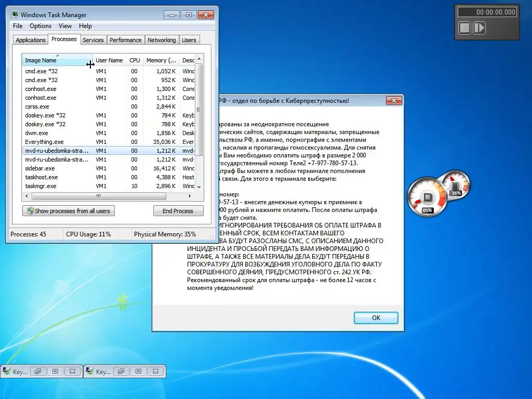Click the CPU meter gadget dial
The width and height of the screenshot is (532, 399).
(428, 197)
